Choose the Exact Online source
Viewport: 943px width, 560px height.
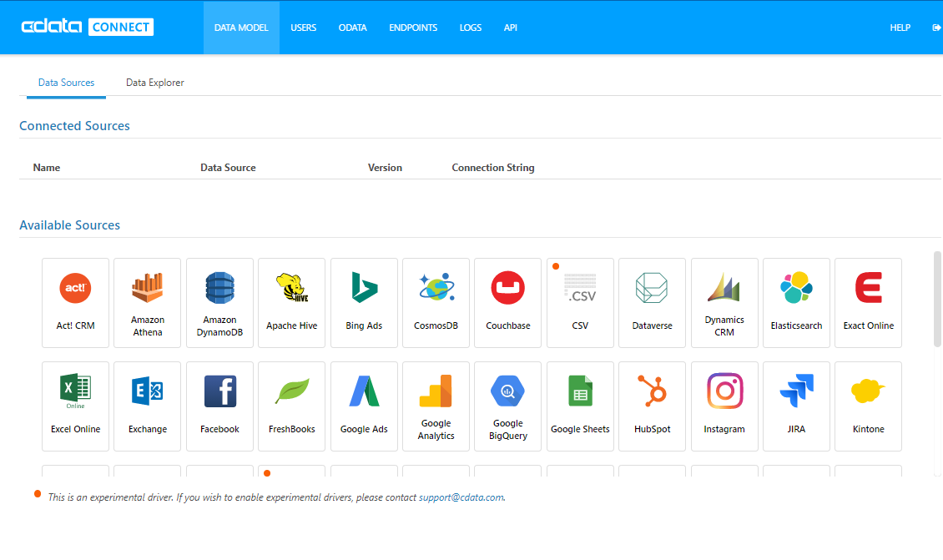[869, 303]
